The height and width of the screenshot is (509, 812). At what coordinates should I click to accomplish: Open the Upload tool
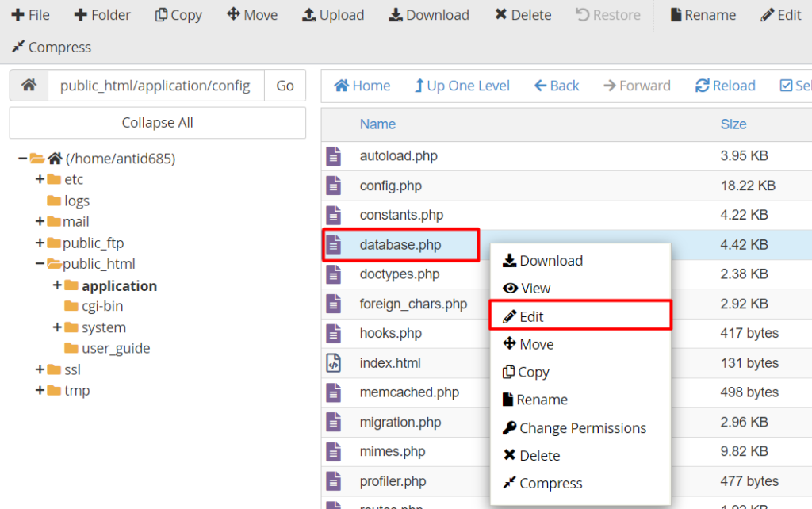click(x=333, y=15)
